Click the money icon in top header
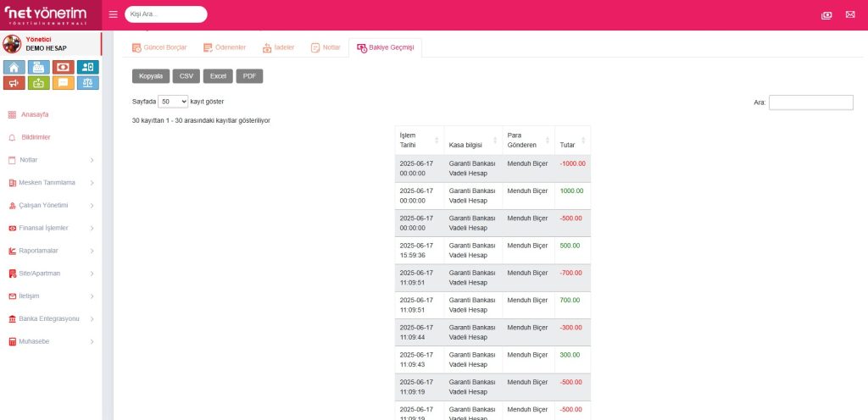Image resolution: width=868 pixels, height=420 pixels. coord(826,14)
